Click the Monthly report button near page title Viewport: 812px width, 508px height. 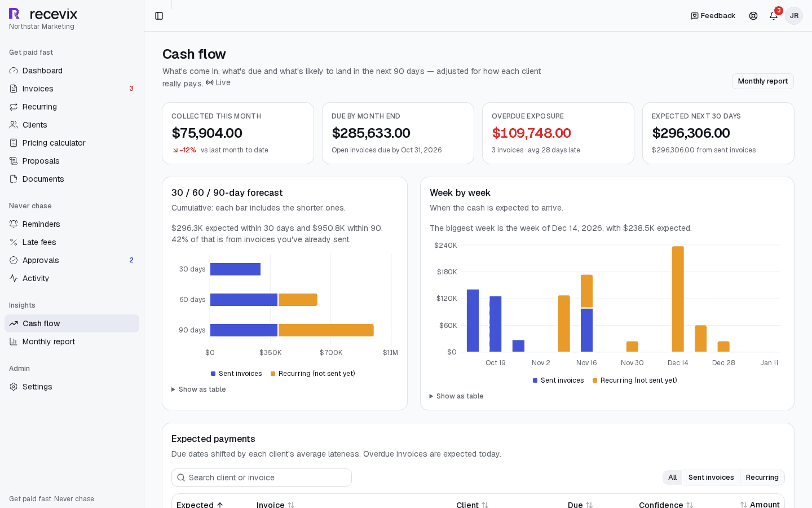coord(762,81)
